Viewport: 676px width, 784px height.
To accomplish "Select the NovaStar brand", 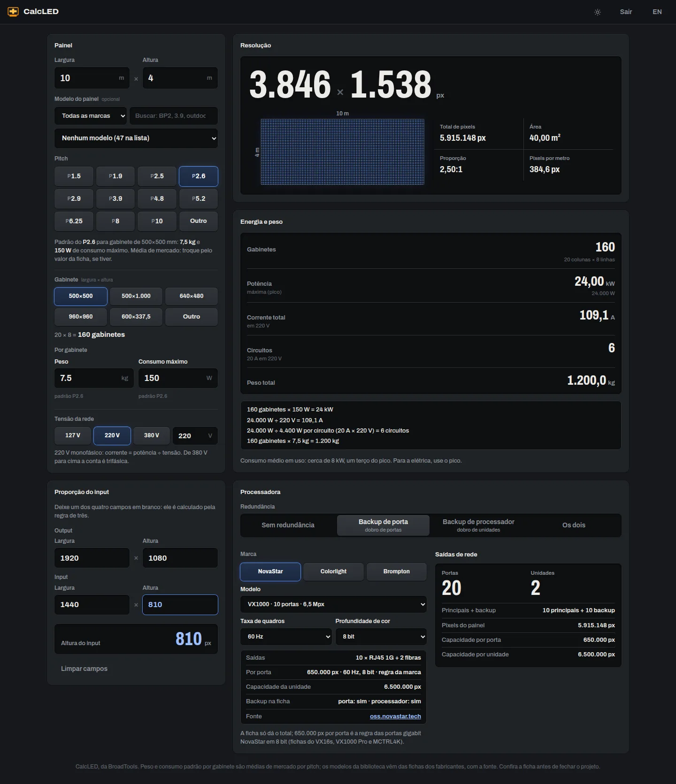I will (270, 572).
